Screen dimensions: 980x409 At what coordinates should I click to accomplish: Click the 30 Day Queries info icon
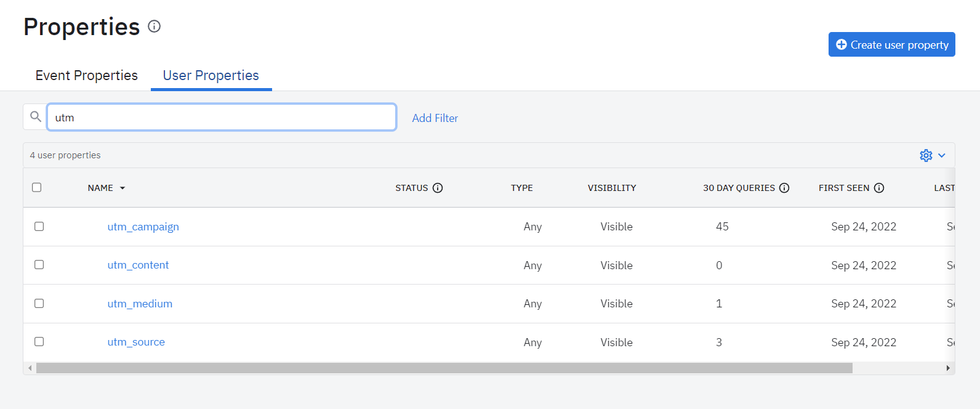click(784, 188)
